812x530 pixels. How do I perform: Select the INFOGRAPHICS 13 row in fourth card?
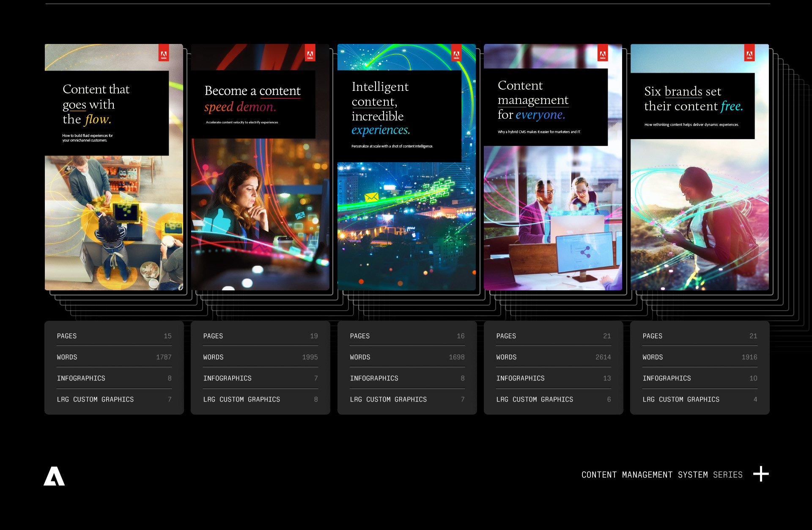[553, 378]
